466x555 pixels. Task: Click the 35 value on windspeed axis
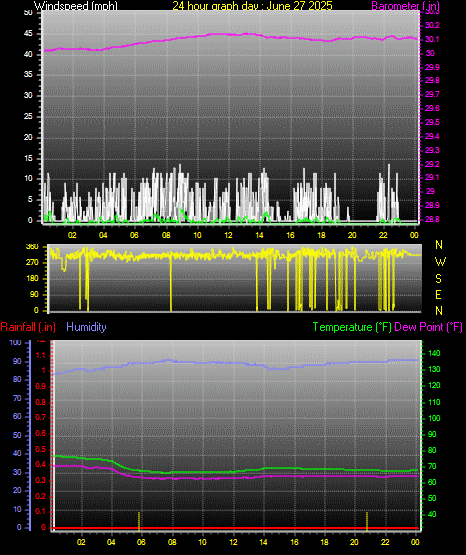28,75
